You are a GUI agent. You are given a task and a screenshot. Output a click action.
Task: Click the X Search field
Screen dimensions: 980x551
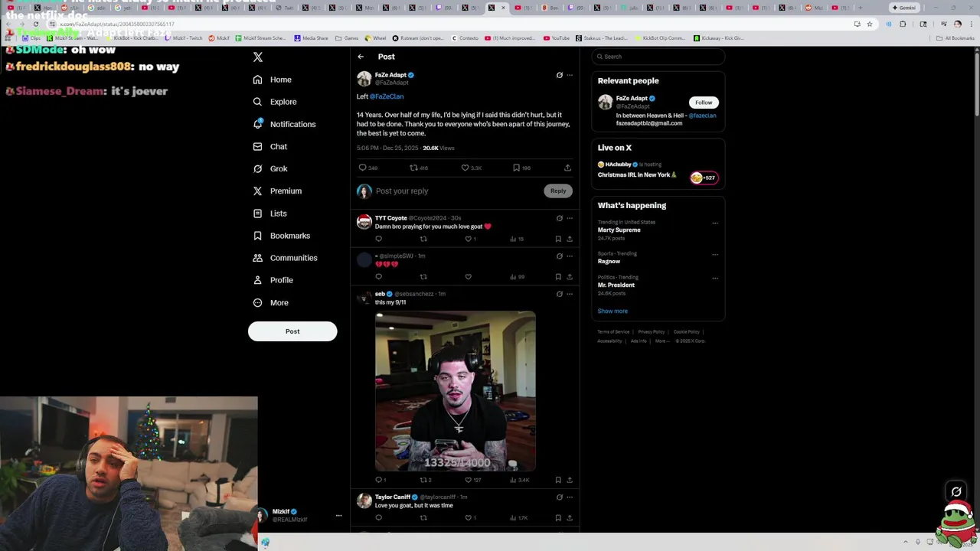pyautogui.click(x=658, y=57)
